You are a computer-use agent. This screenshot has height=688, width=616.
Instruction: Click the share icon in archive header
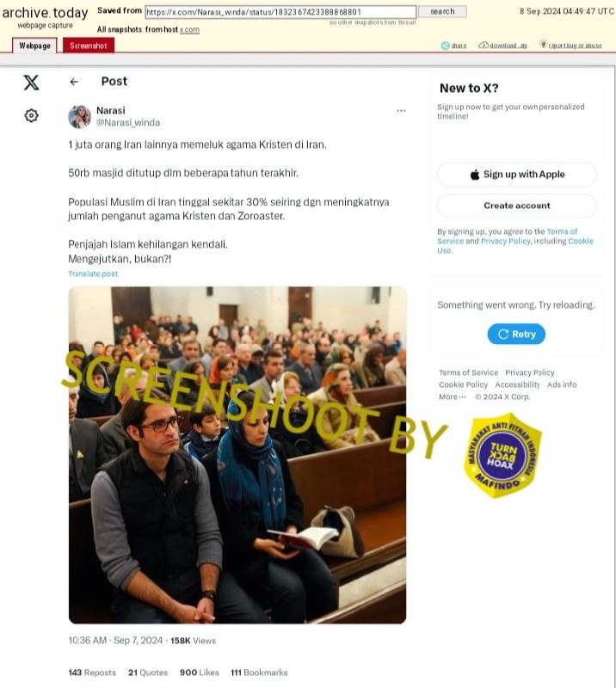tap(445, 46)
